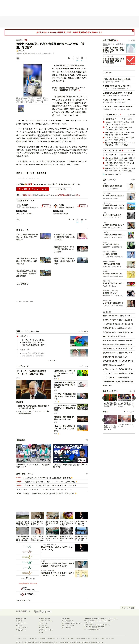Switch to フェイスブック ranking tab

pos(111,155)
